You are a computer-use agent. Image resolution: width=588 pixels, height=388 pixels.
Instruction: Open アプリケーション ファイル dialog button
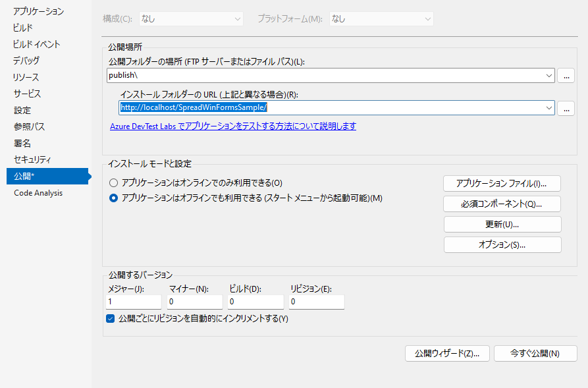click(x=502, y=183)
